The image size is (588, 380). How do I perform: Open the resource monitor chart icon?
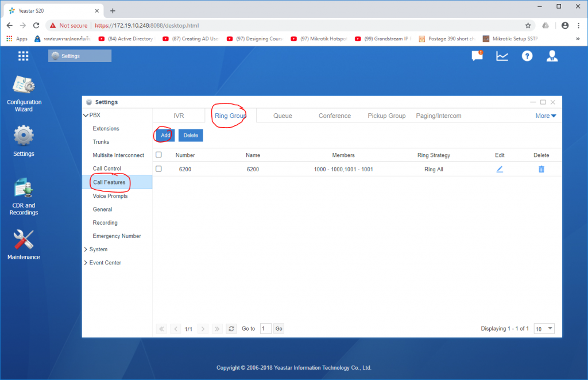[x=502, y=56]
